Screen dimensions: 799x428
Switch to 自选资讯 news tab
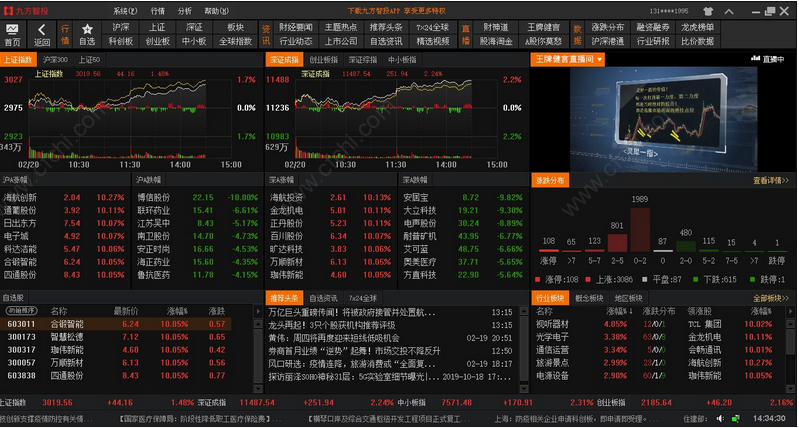[323, 298]
